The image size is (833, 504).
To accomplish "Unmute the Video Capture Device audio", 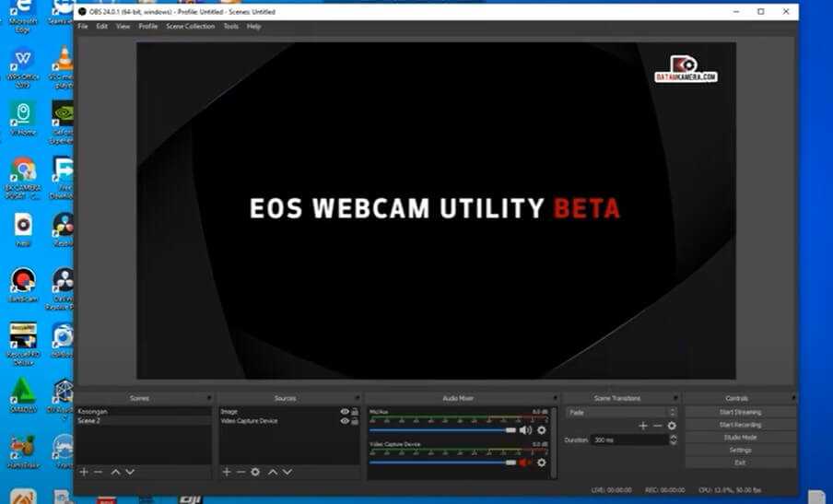I will [525, 463].
